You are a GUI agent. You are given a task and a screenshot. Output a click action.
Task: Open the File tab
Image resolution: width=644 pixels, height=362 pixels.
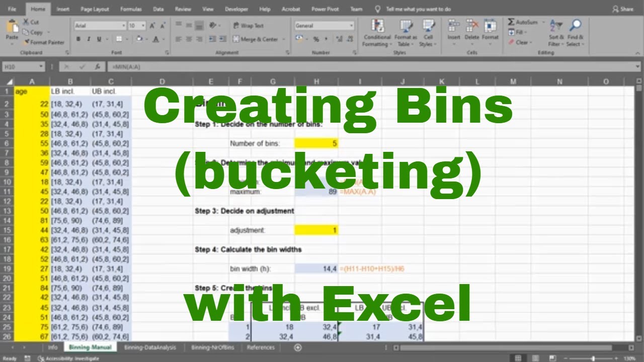click(x=12, y=9)
